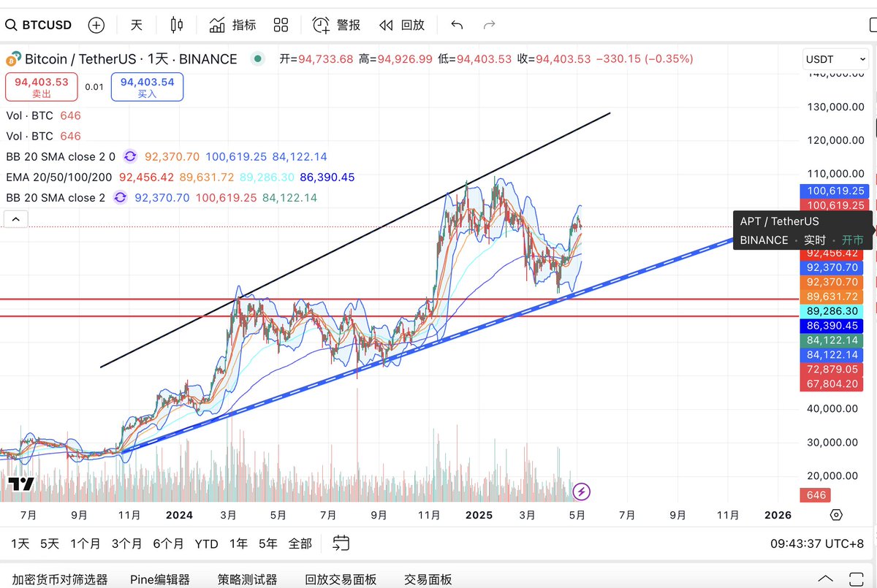Viewport: 877px width, 588px height.
Task: Set range to 5天
Action: (50, 543)
